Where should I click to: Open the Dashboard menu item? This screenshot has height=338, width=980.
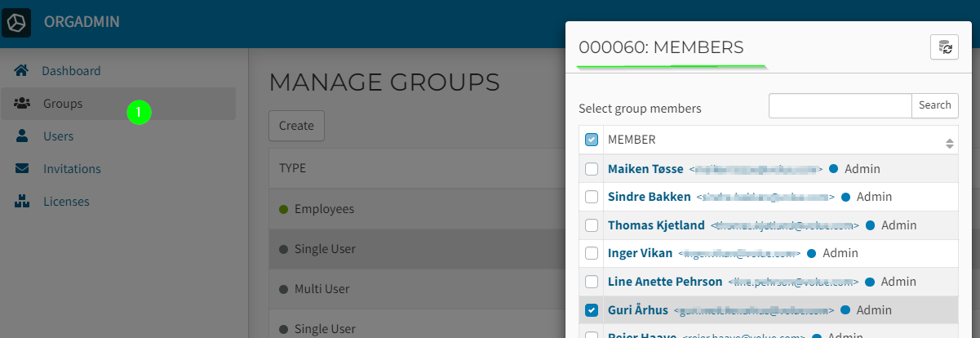(71, 71)
